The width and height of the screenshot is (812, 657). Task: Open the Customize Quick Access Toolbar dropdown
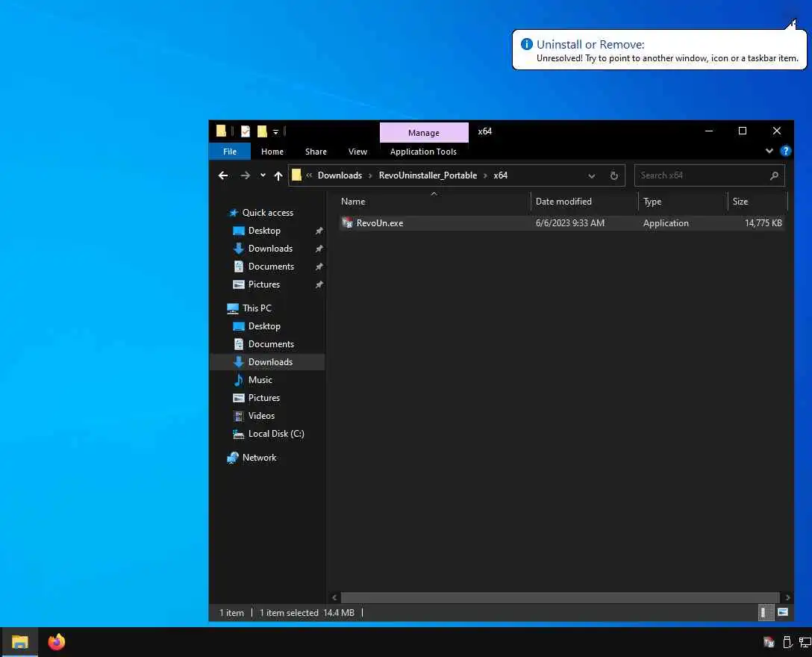click(275, 132)
